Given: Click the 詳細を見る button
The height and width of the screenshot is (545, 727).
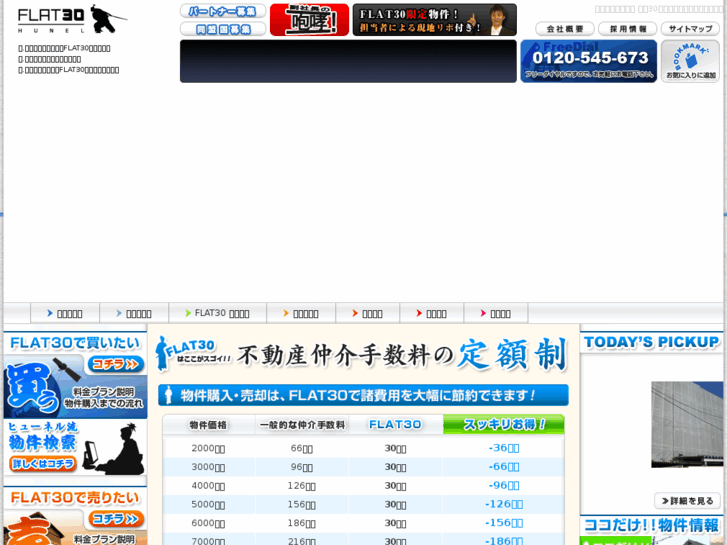Looking at the screenshot, I should pyautogui.click(x=687, y=501).
